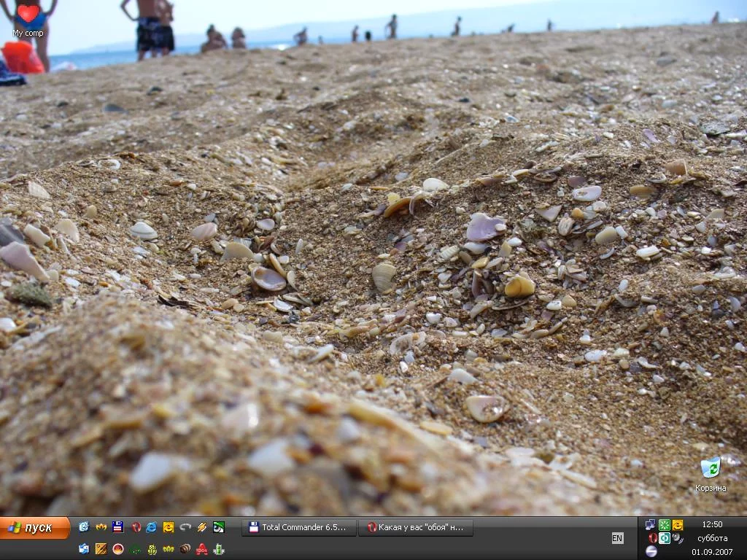
Task: Click the 01.09.2007 date in tray
Action: (x=712, y=552)
